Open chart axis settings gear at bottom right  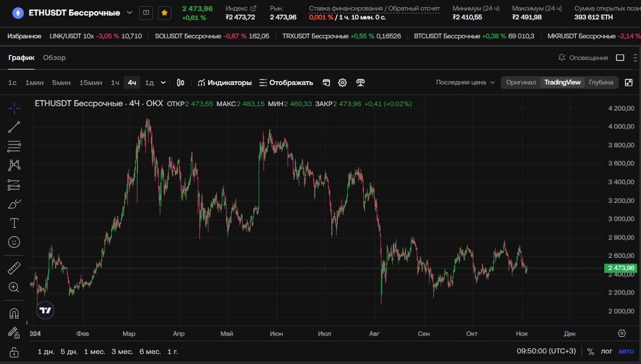click(x=622, y=333)
